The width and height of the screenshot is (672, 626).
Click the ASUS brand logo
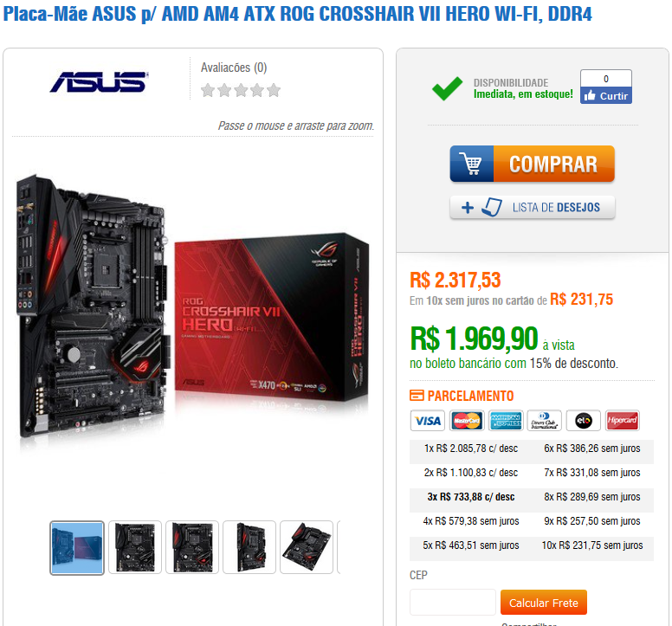click(100, 81)
